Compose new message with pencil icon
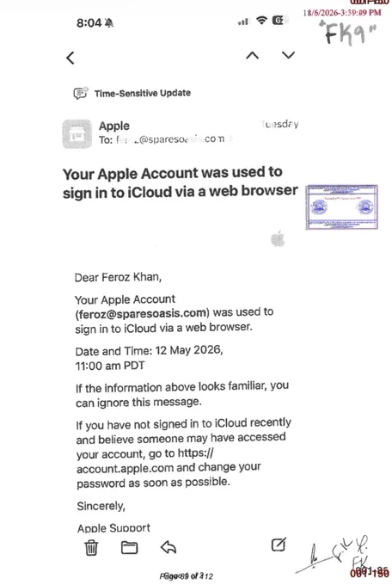Screen dimensions: 392x585 [x=279, y=545]
